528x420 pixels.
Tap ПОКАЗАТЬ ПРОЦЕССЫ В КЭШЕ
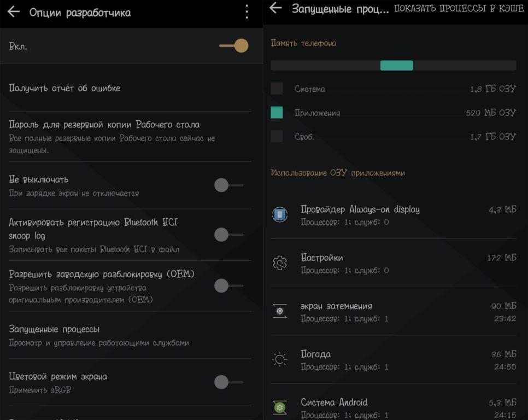[x=459, y=8]
